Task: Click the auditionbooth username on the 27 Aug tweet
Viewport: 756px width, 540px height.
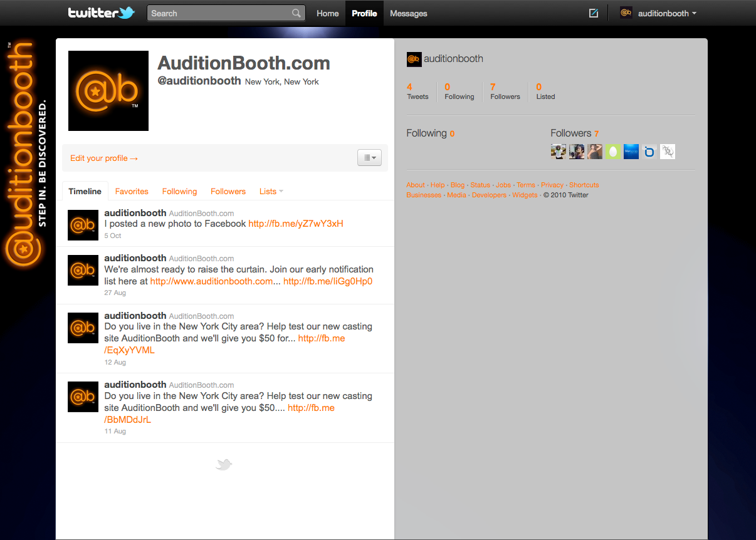Action: pyautogui.click(x=135, y=257)
